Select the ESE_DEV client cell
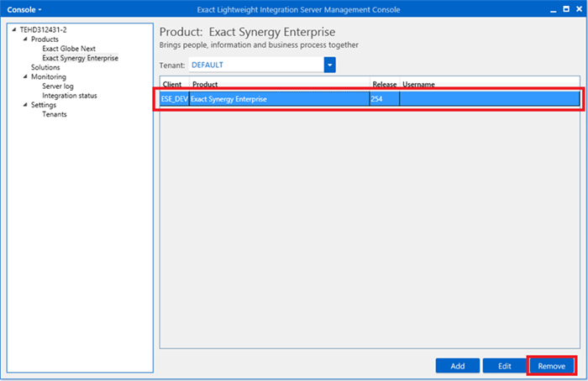This screenshot has height=381, width=588. coord(175,99)
